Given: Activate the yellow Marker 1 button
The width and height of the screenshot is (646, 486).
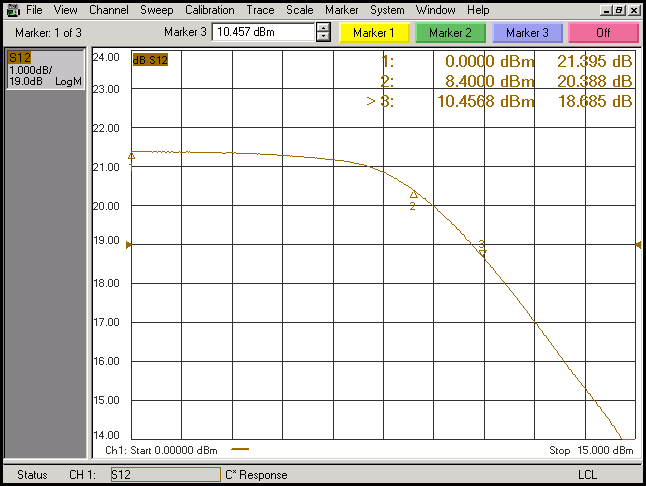Looking at the screenshot, I should click(374, 33).
